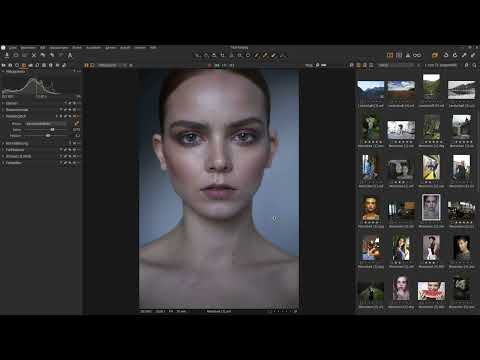
Task: Toggle proofing glasses icon
Action: coord(417,55)
